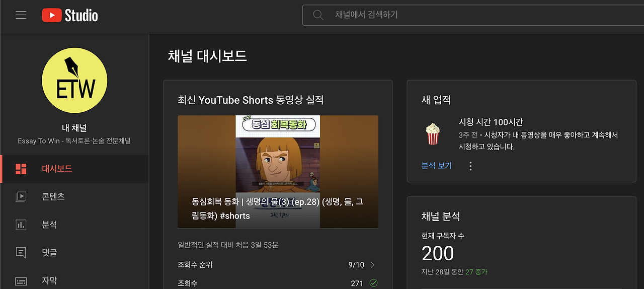Expand the view ranking 9/10 chevron
The image size is (644, 289).
[372, 265]
